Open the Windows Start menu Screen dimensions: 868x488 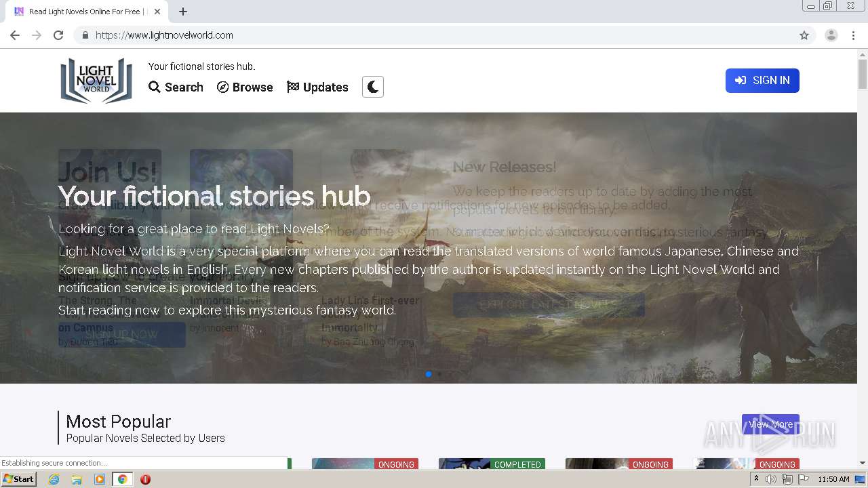18,479
